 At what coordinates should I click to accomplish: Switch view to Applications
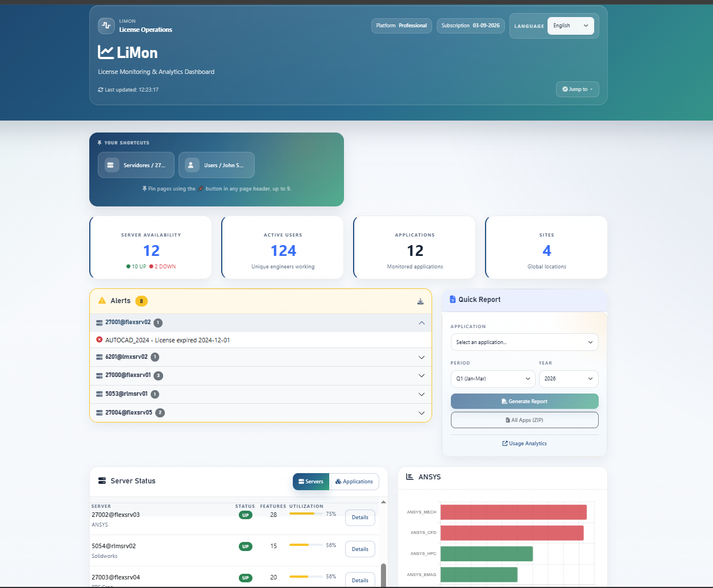tap(354, 482)
